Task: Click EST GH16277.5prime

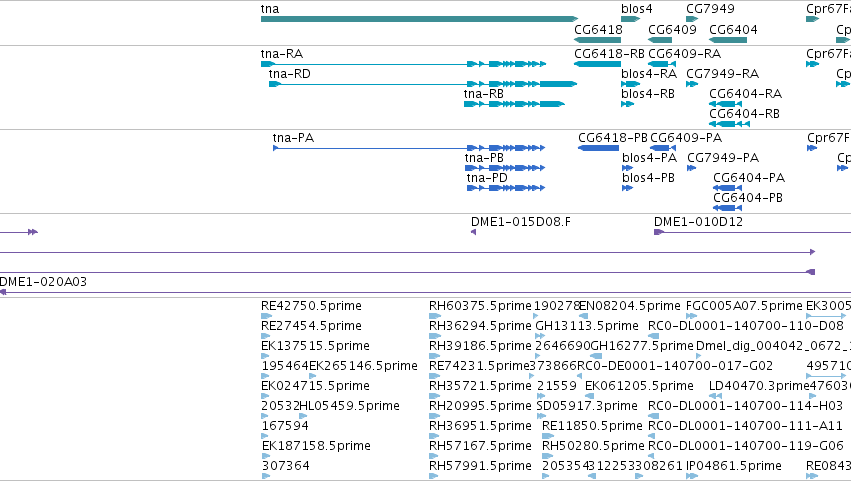Action: click(x=642, y=346)
